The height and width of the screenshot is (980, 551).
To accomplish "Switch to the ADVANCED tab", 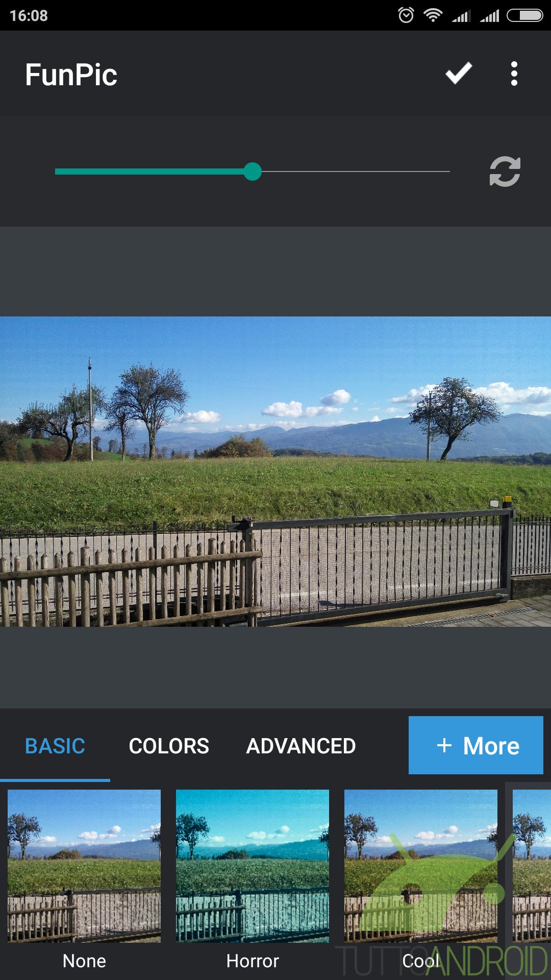I will pos(301,746).
